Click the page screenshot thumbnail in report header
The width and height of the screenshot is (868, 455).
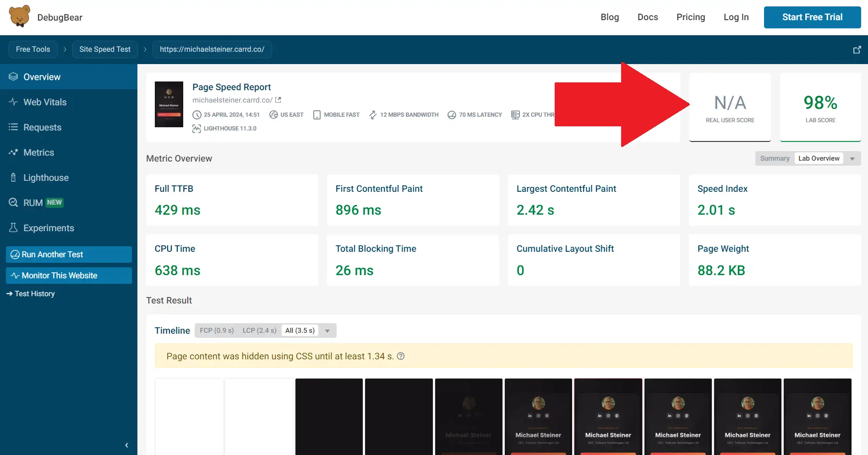coord(169,104)
